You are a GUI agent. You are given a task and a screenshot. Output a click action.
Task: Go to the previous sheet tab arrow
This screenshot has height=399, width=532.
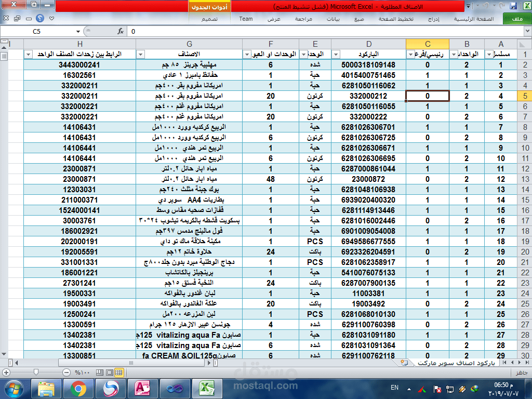519,363
